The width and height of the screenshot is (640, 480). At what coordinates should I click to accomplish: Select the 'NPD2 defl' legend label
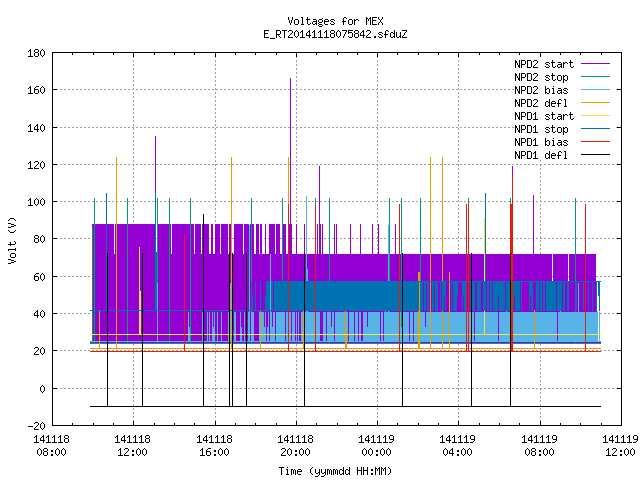(541, 103)
